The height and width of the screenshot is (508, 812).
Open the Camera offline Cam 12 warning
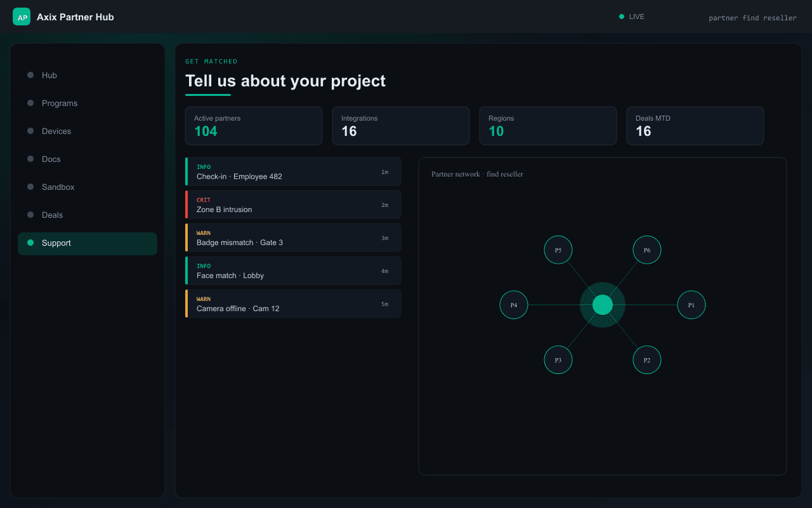[x=293, y=304]
